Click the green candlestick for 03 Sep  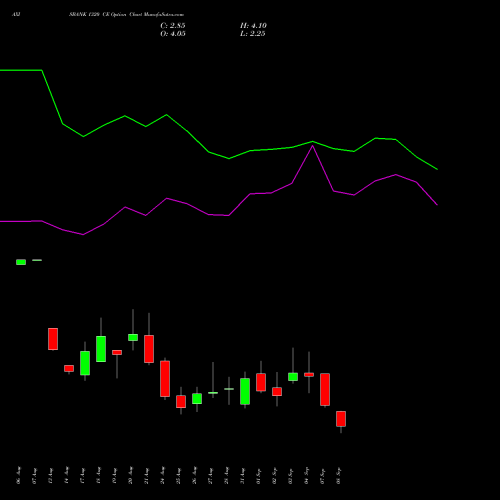[293, 377]
